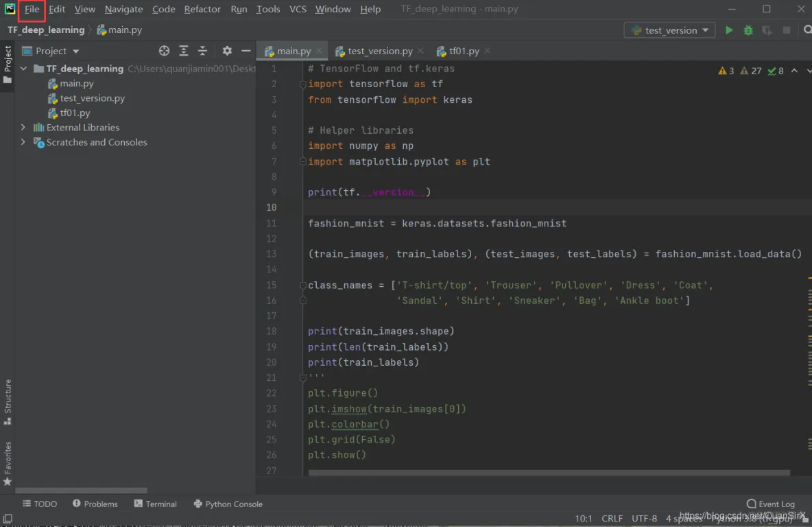The height and width of the screenshot is (527, 812).
Task: Click the locate-in-project crosshair icon
Action: pos(164,51)
